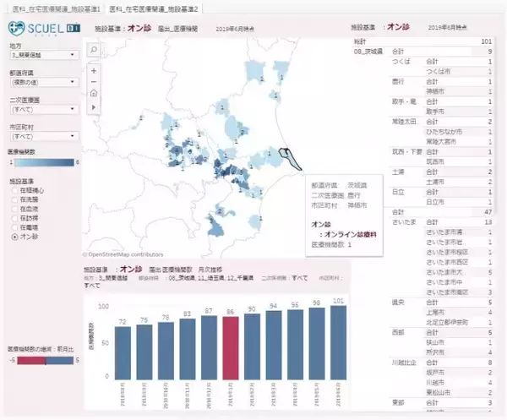Viewport: 507px width, 420px height.
Task: Click the blue 医療機関数 gradient legend
Action: 41,161
